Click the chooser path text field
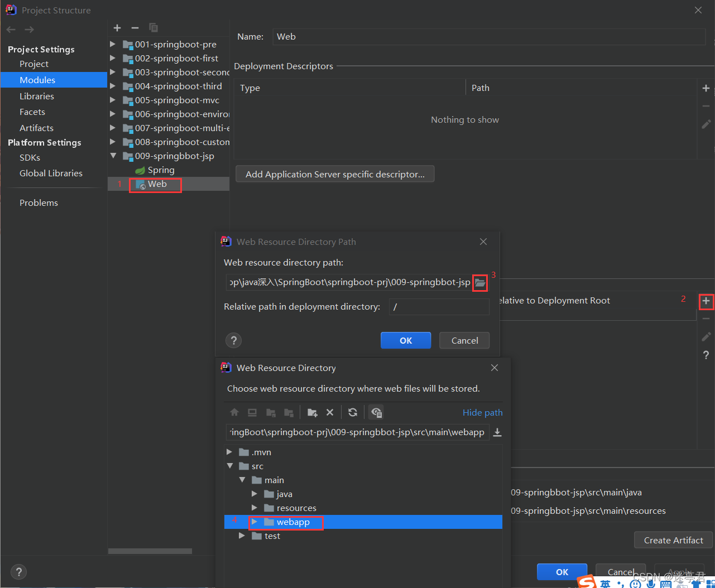The image size is (715, 588). click(x=358, y=432)
